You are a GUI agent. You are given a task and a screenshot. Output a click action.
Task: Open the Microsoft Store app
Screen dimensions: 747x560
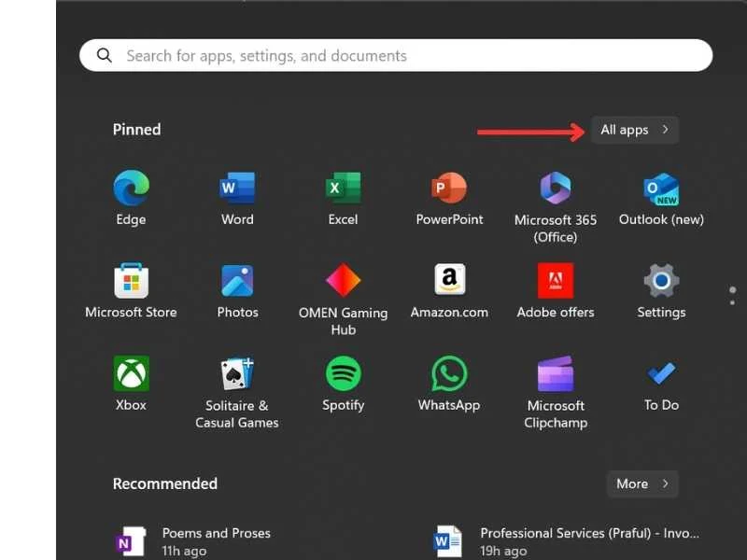click(131, 281)
